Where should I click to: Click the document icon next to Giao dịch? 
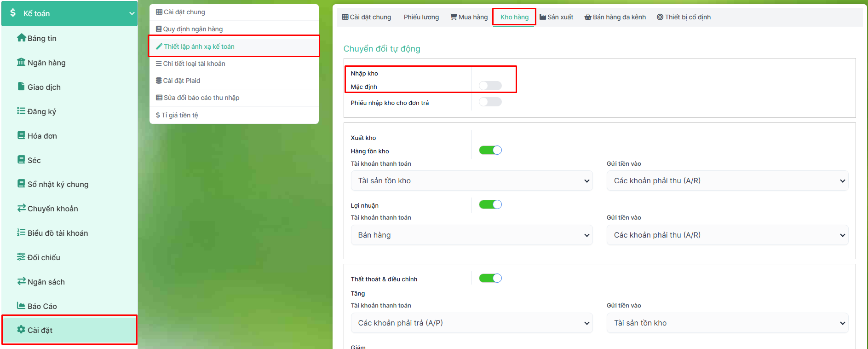(21, 87)
